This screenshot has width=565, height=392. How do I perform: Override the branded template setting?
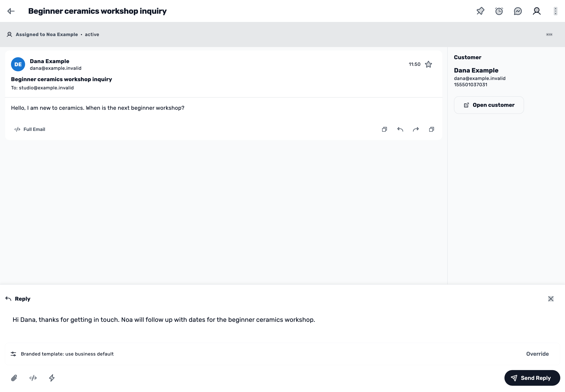click(537, 354)
